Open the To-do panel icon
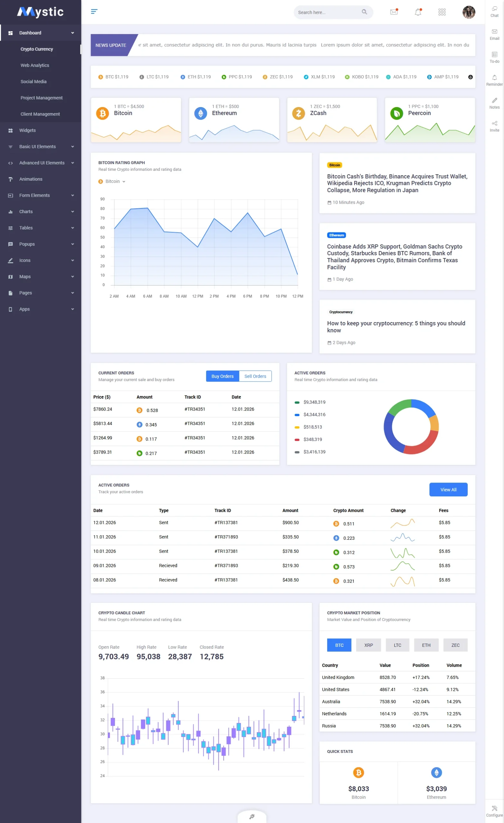Screen dimensions: 504x823 coord(494,57)
